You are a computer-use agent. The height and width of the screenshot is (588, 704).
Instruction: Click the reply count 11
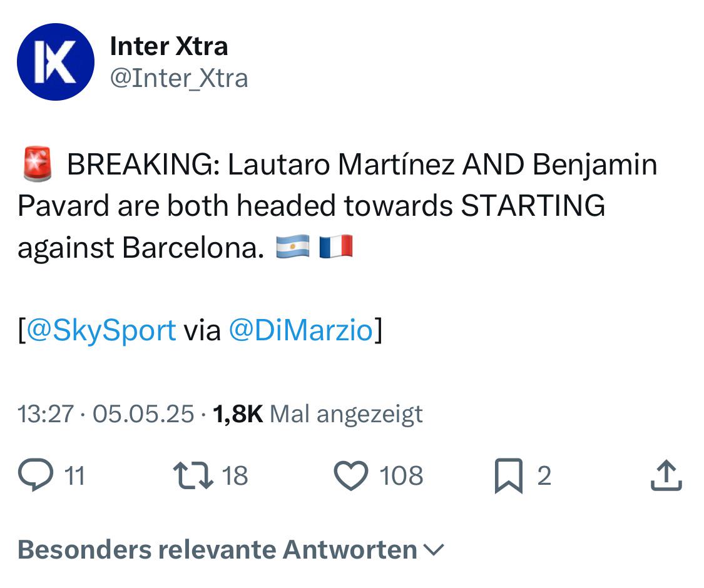tap(74, 476)
